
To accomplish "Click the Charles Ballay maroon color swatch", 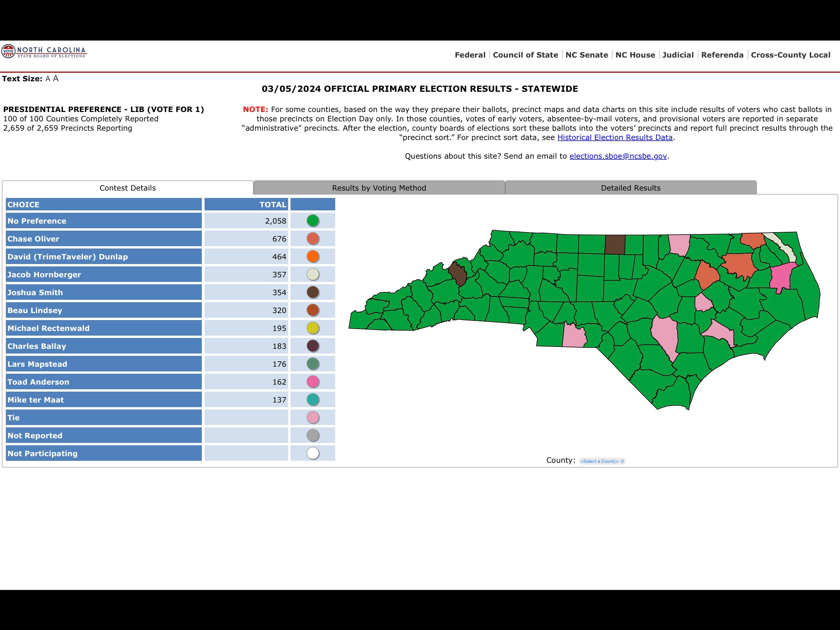I will (x=313, y=346).
